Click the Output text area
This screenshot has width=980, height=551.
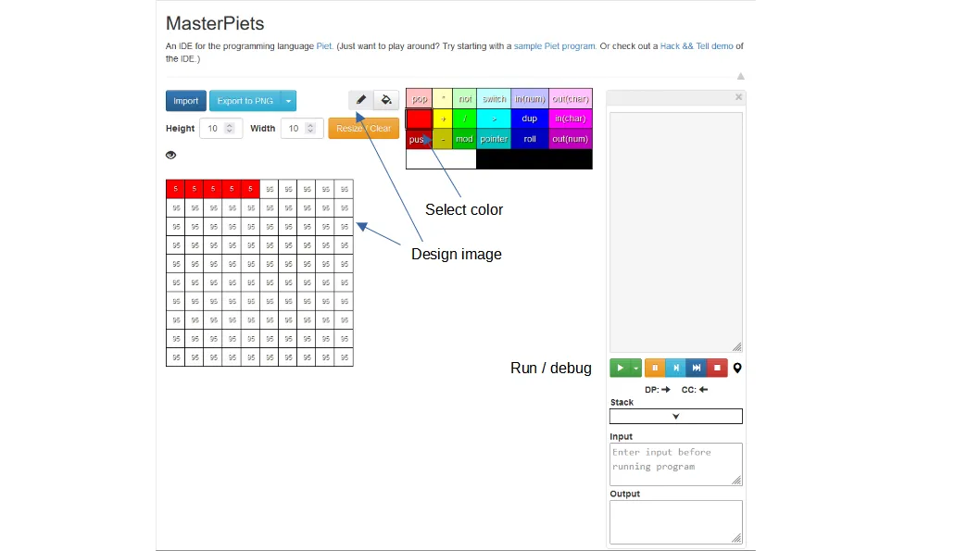click(x=675, y=522)
